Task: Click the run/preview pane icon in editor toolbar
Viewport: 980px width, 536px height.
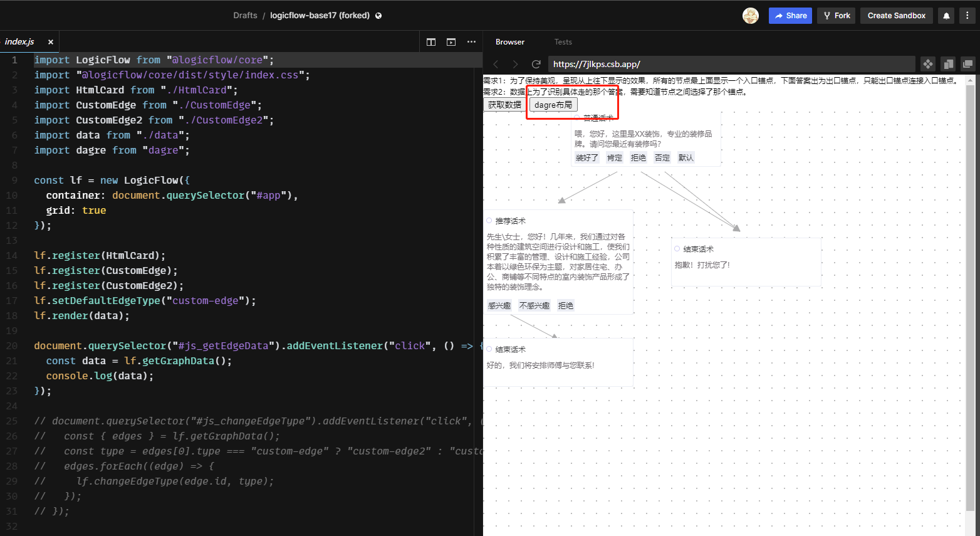Action: tap(451, 42)
